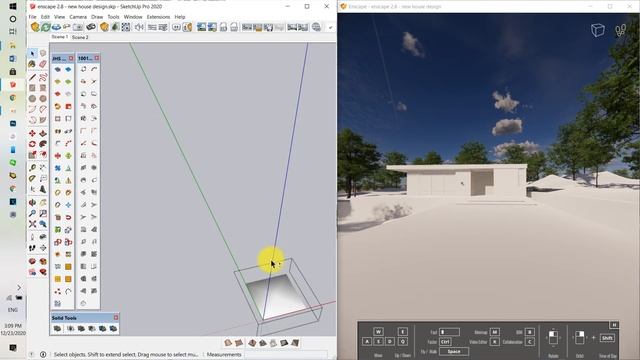Open the View menu
Viewport: 640px width, 360px height.
coord(60,17)
